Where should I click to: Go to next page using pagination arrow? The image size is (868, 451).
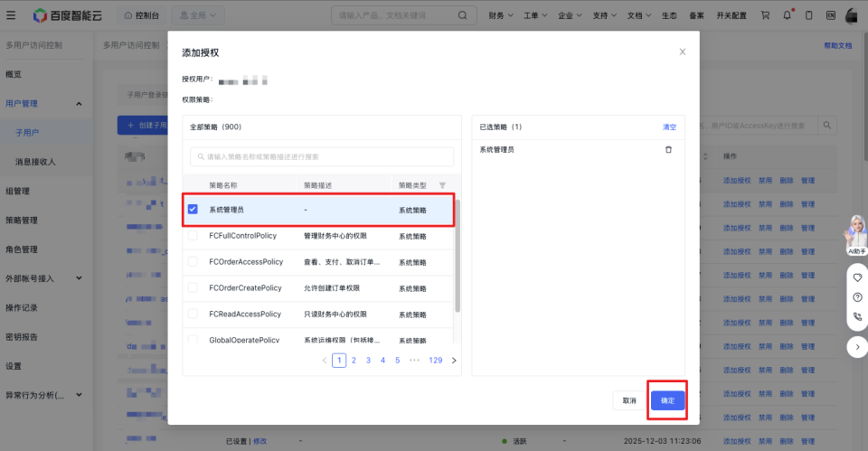(x=454, y=360)
